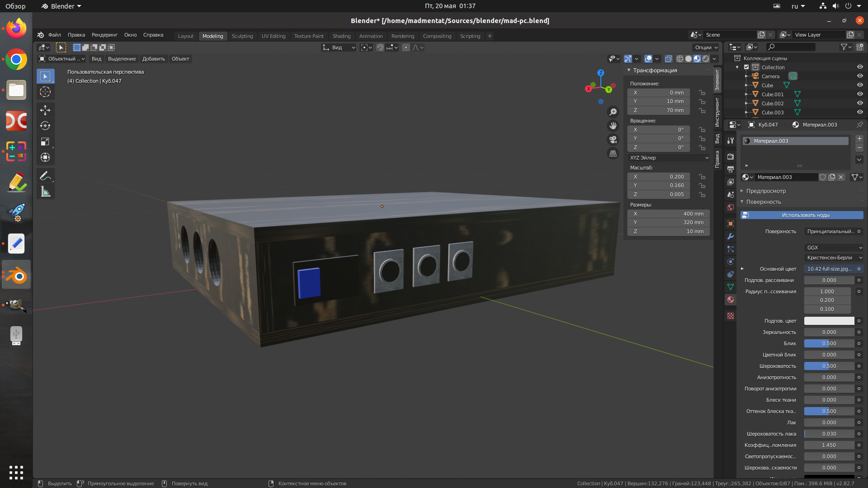Viewport: 868px width, 488px height.
Task: Switch to wireframe shading mode
Action: click(x=680, y=59)
